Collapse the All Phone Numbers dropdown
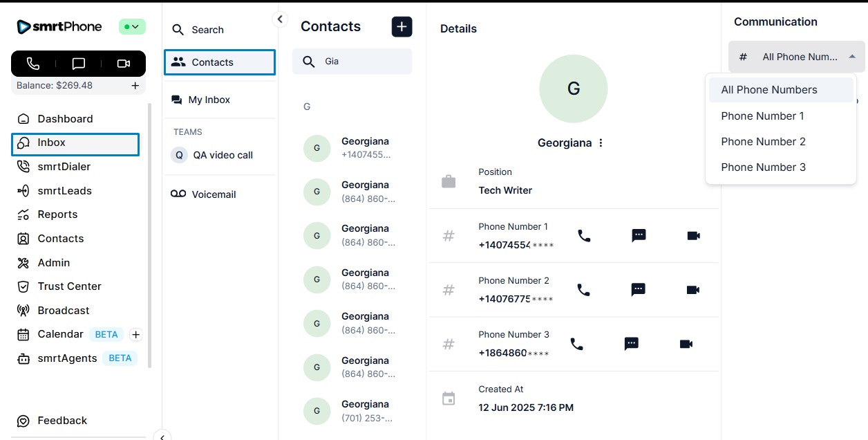This screenshot has height=440, width=868. pyautogui.click(x=852, y=57)
